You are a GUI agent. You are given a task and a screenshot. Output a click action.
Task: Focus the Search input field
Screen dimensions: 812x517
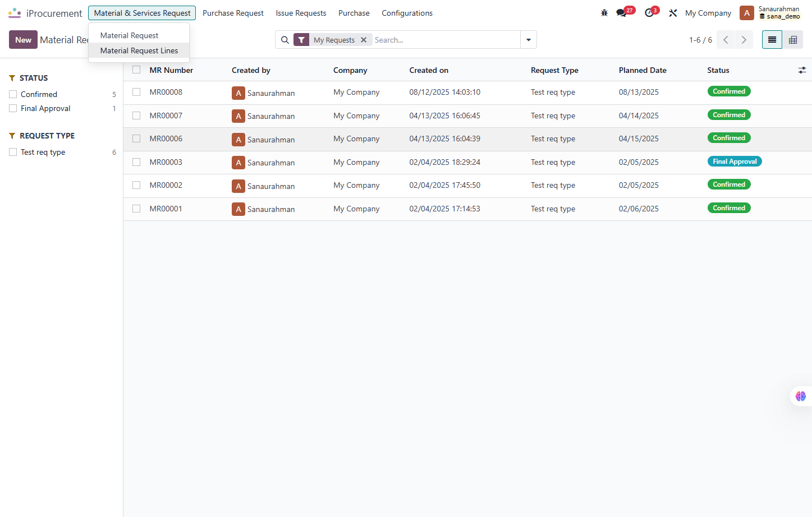pos(446,40)
